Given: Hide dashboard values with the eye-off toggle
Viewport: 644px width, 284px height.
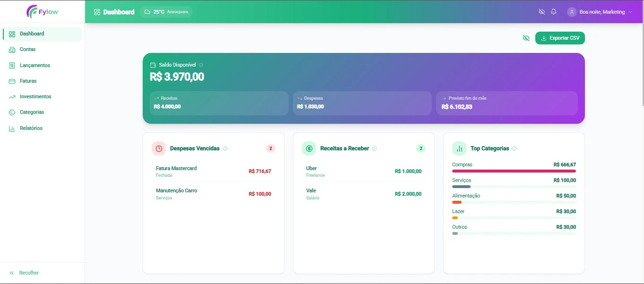Looking at the screenshot, I should coord(526,38).
